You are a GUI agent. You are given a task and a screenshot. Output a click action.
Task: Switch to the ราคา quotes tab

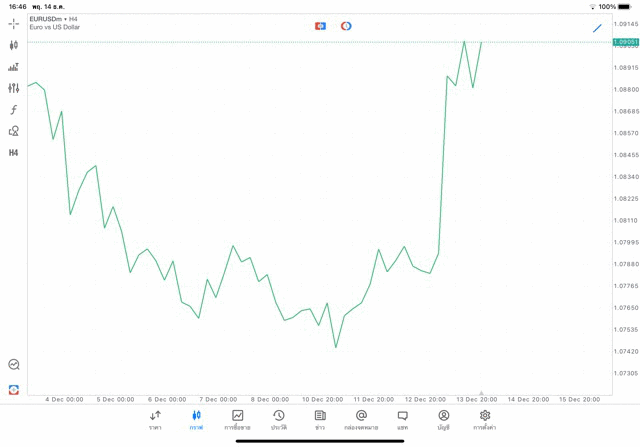pos(155,420)
